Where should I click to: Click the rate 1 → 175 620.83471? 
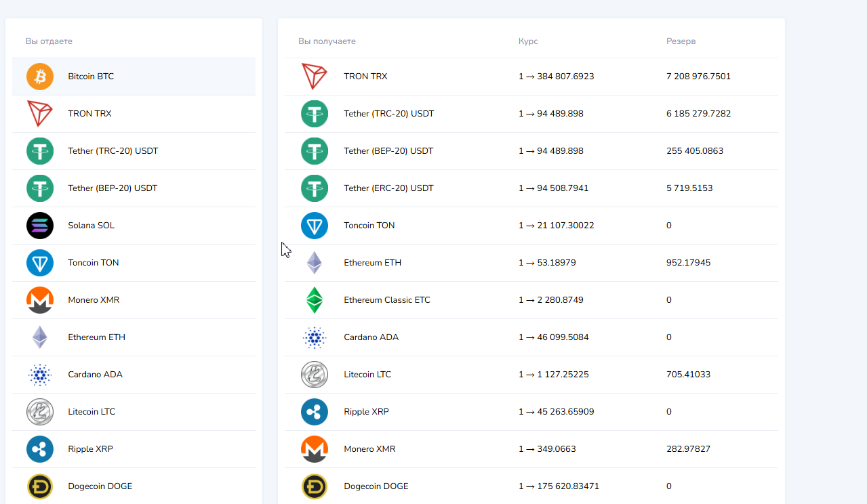coord(559,486)
